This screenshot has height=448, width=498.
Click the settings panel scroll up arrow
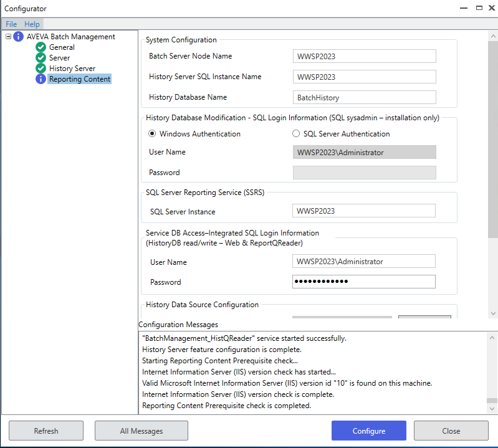tap(493, 36)
